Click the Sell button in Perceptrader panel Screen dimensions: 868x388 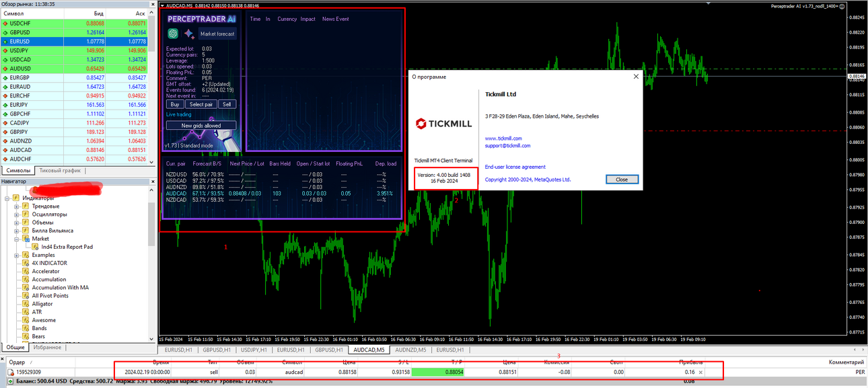tap(227, 104)
